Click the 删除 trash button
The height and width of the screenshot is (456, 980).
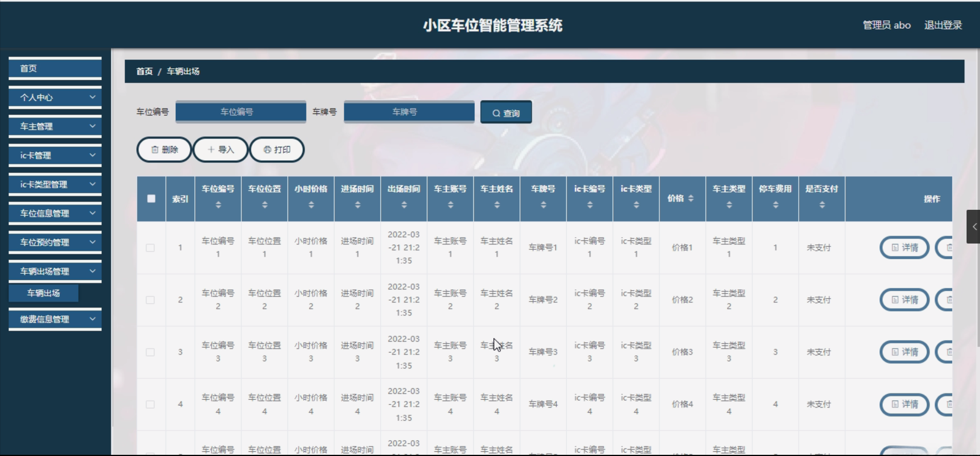click(164, 150)
